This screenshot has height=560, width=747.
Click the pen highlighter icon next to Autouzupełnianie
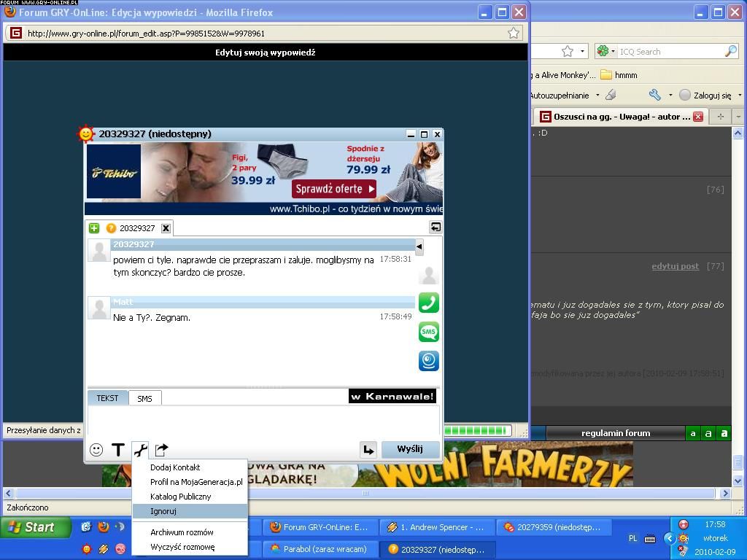click(x=611, y=95)
